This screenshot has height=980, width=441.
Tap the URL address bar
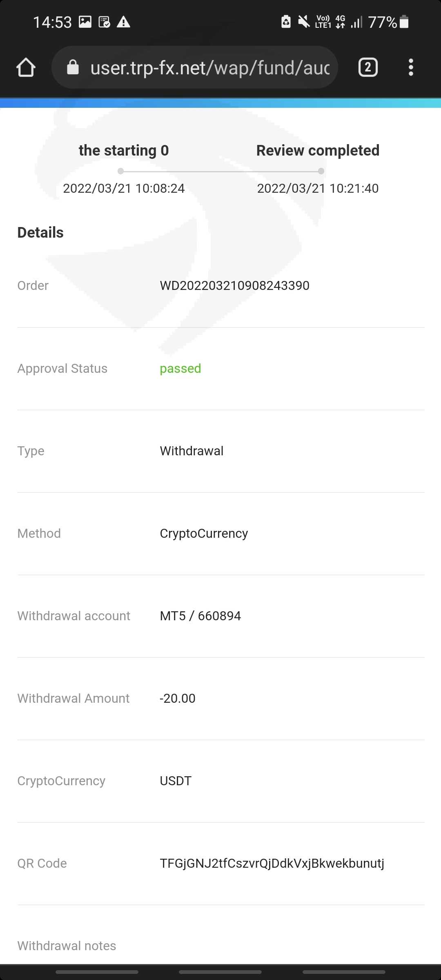[210, 68]
